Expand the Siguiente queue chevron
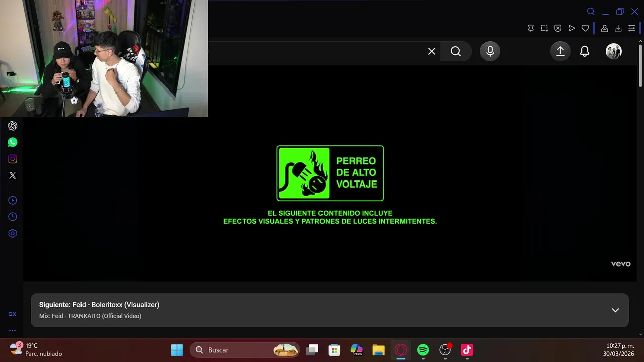The height and width of the screenshot is (362, 644). 615,310
